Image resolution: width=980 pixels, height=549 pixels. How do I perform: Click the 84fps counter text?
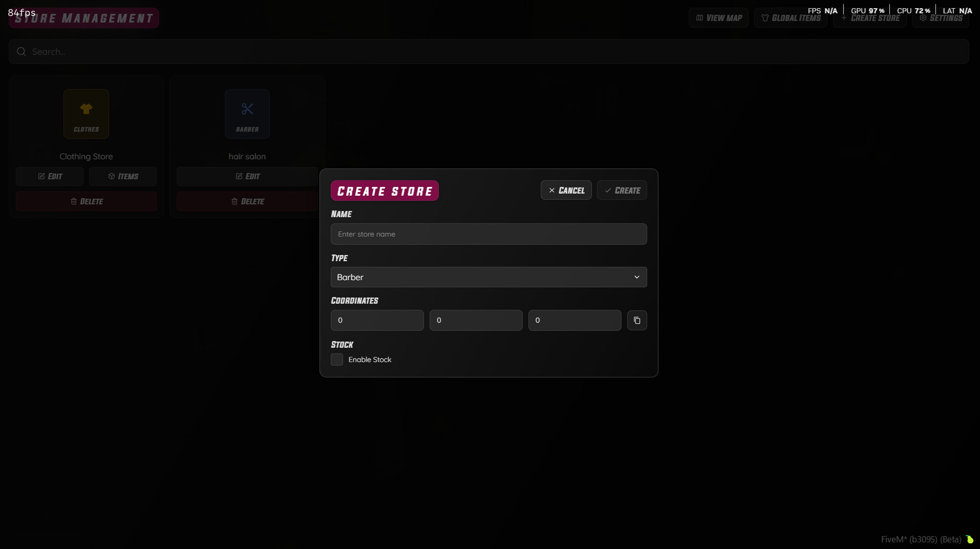coord(22,12)
